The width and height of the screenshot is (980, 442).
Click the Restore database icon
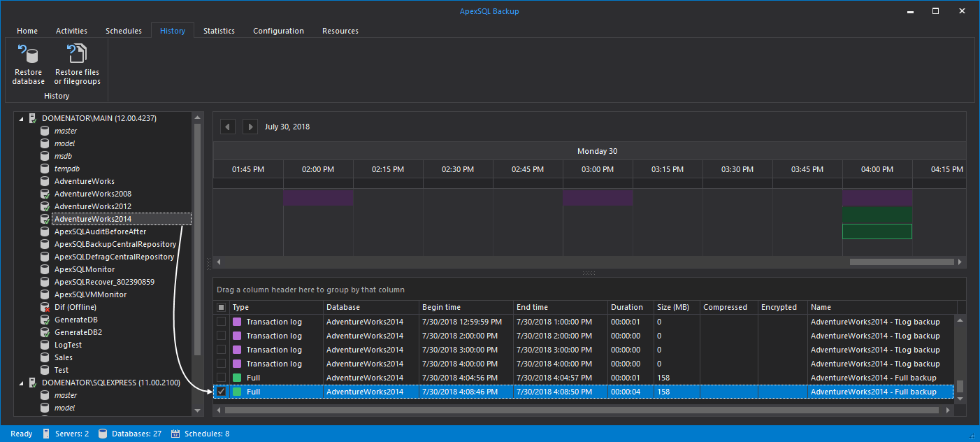coord(28,55)
